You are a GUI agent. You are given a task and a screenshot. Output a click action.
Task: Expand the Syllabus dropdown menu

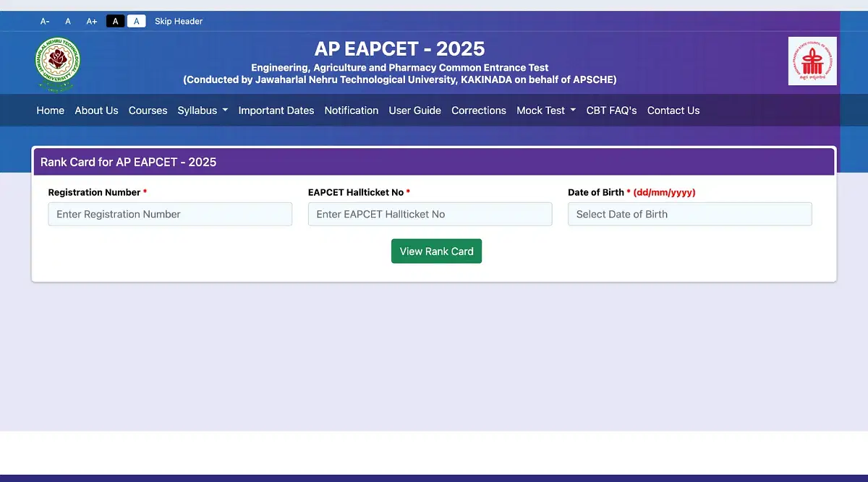click(203, 111)
